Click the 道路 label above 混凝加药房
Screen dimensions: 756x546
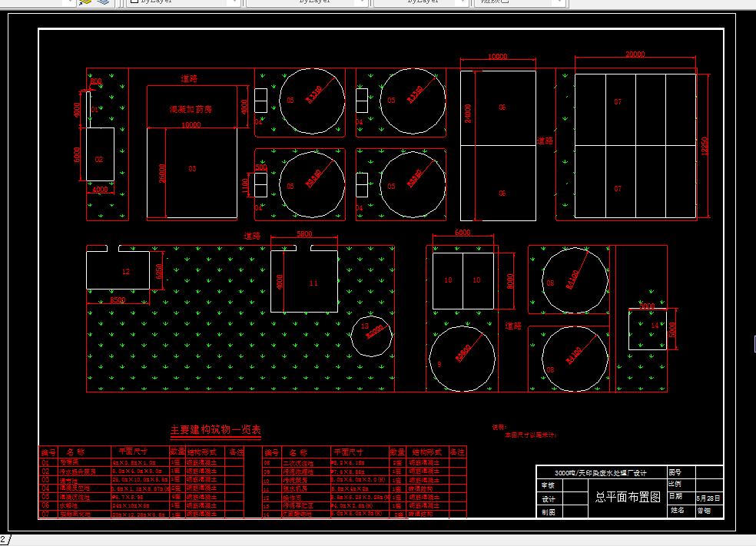(189, 78)
